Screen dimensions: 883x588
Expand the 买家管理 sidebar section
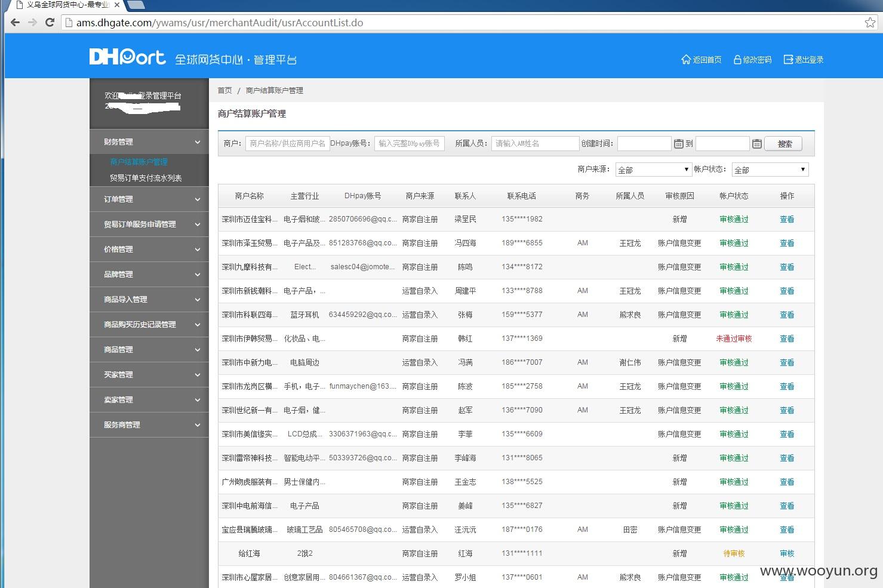pyautogui.click(x=149, y=375)
